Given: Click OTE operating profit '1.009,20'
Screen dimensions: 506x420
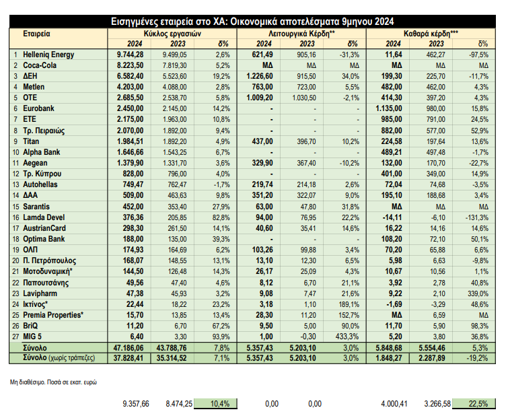Looking at the screenshot, I should coord(260,98).
